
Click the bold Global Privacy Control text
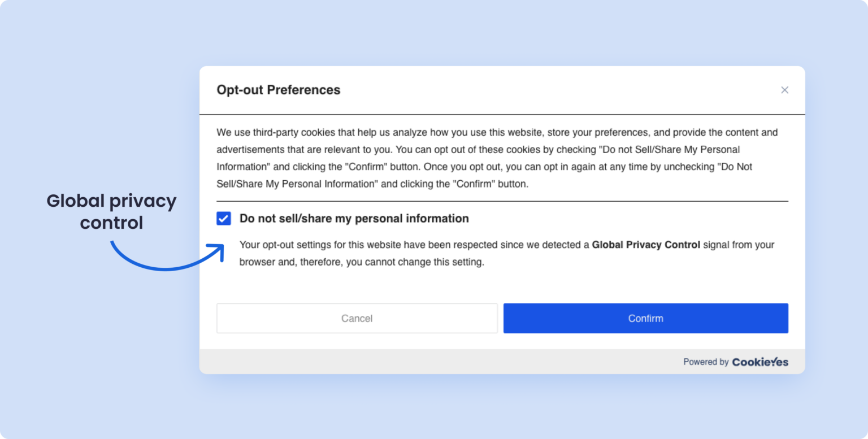point(645,245)
